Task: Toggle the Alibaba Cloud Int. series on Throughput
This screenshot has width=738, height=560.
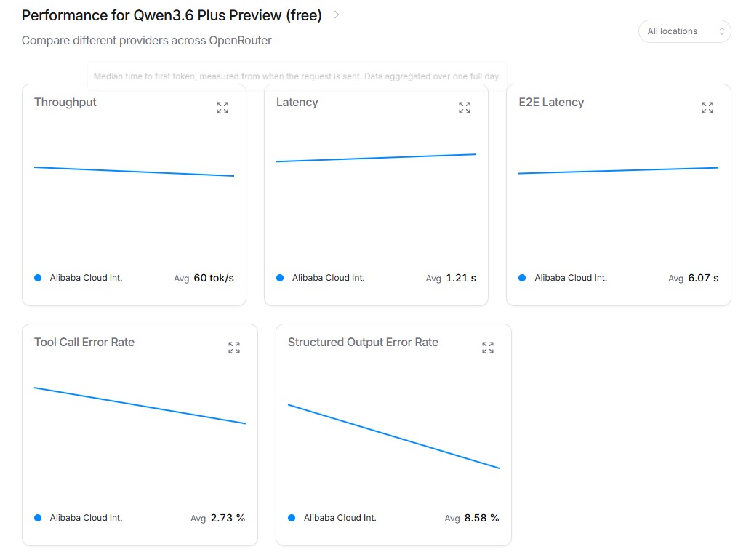Action: coord(37,277)
